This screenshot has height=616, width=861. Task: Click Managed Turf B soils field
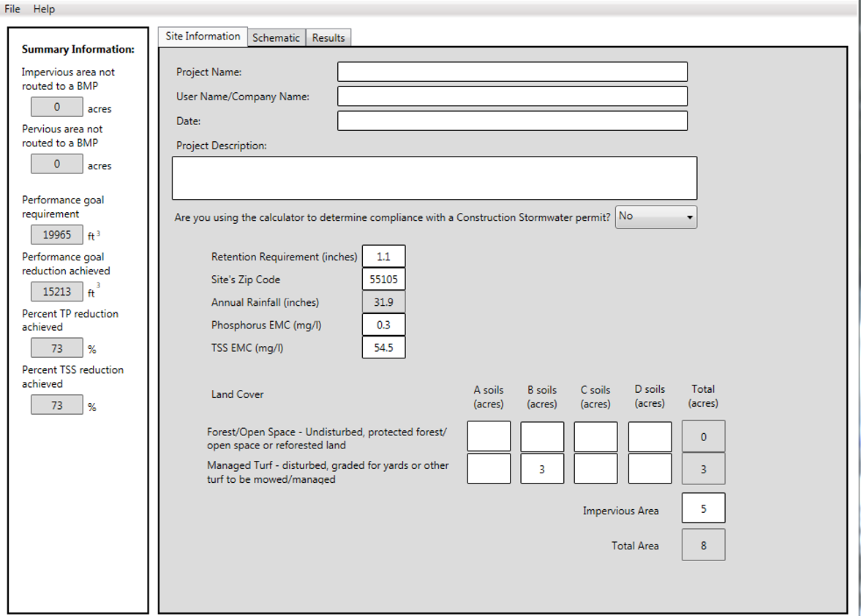[542, 469]
